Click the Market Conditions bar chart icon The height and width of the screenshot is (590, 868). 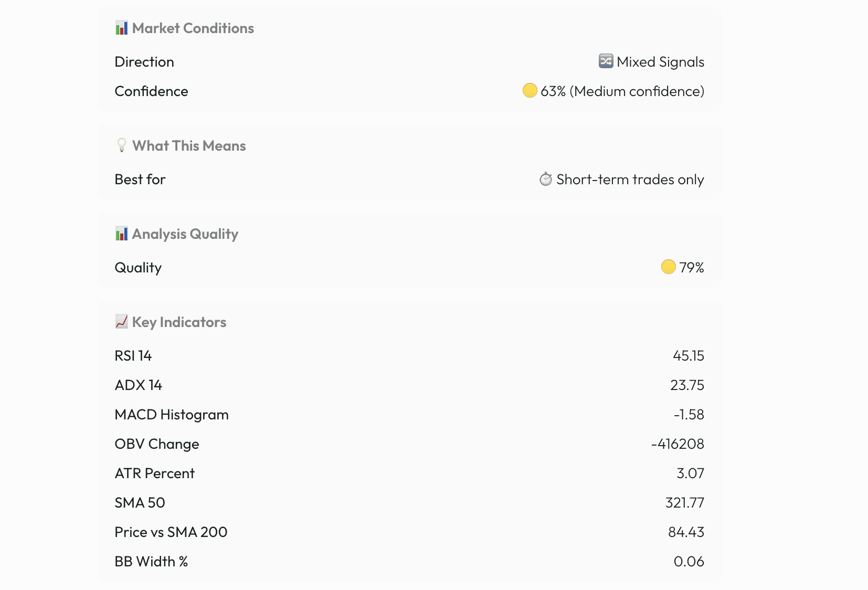(121, 28)
